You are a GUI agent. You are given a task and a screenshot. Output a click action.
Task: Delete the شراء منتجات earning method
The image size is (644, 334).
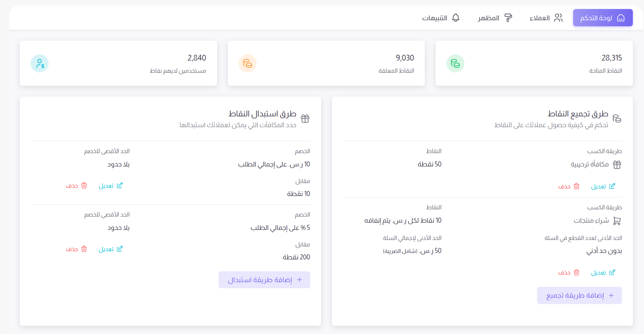569,272
